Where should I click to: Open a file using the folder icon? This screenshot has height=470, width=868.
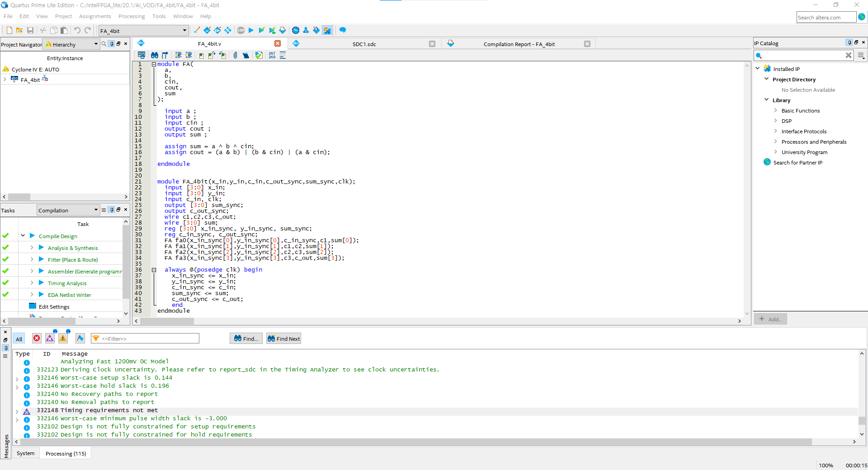point(19,30)
